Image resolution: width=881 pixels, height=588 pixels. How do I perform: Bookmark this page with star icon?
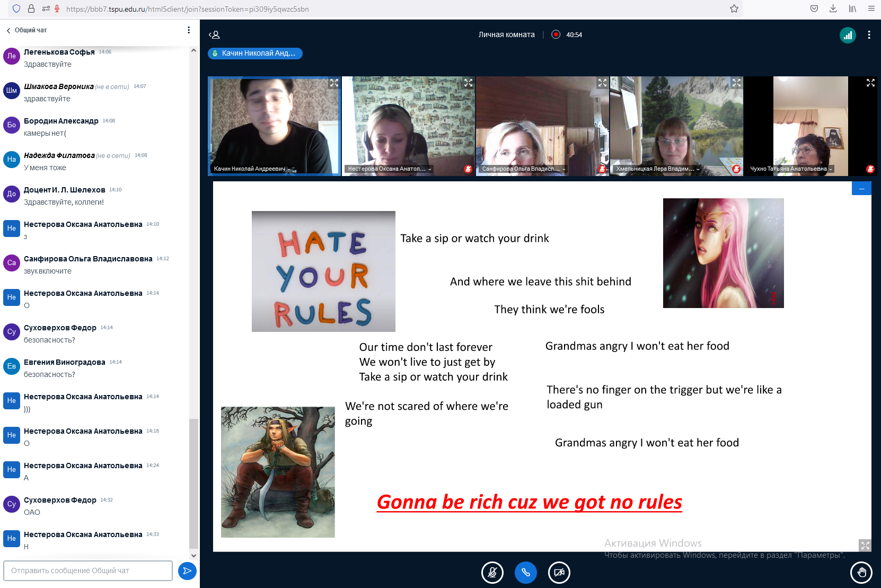[x=734, y=8]
